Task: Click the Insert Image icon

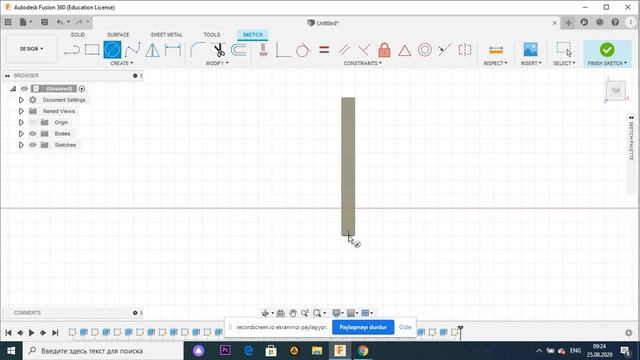Action: (x=530, y=50)
